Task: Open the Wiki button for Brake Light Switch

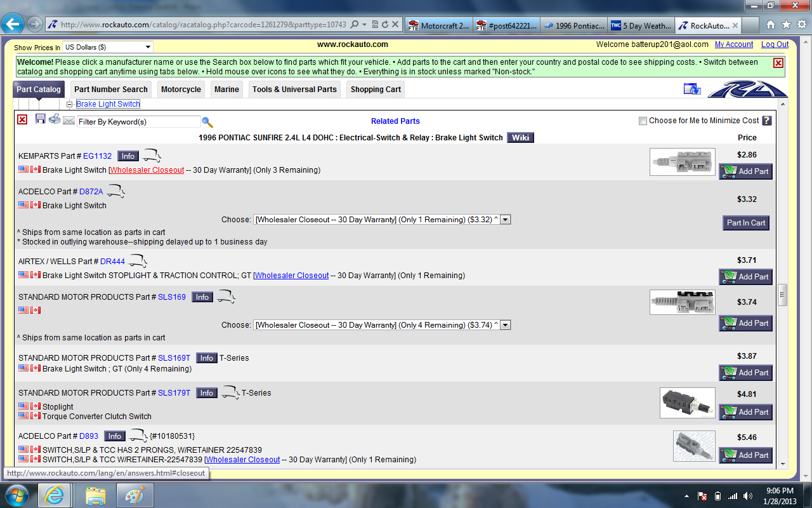Action: coord(520,138)
